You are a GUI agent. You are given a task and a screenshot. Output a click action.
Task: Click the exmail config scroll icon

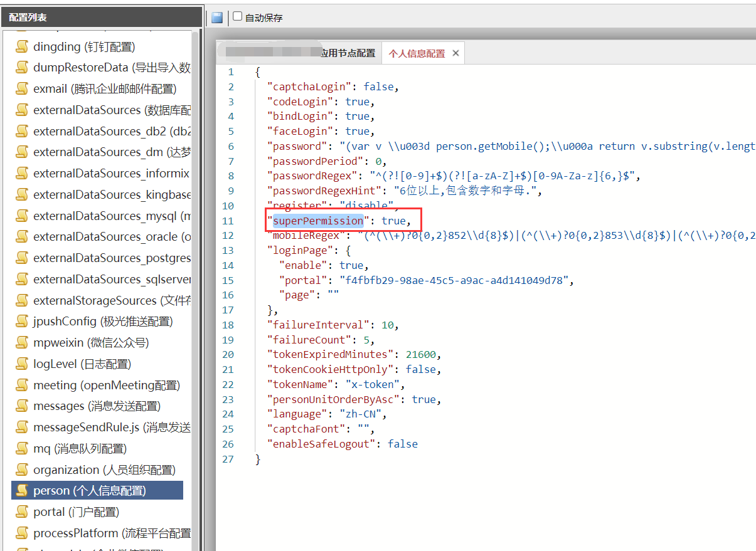click(x=23, y=89)
